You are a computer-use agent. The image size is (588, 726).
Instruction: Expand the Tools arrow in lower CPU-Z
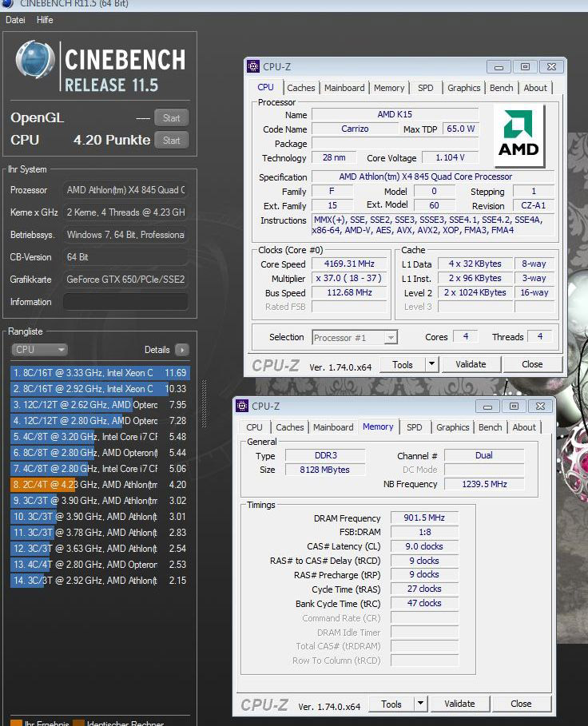[420, 704]
